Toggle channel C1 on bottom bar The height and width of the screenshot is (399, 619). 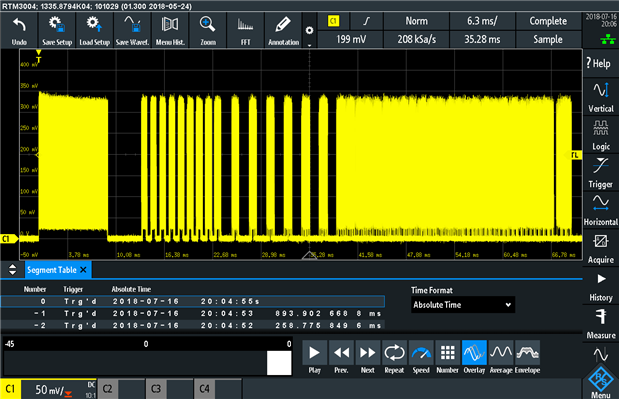[10, 389]
